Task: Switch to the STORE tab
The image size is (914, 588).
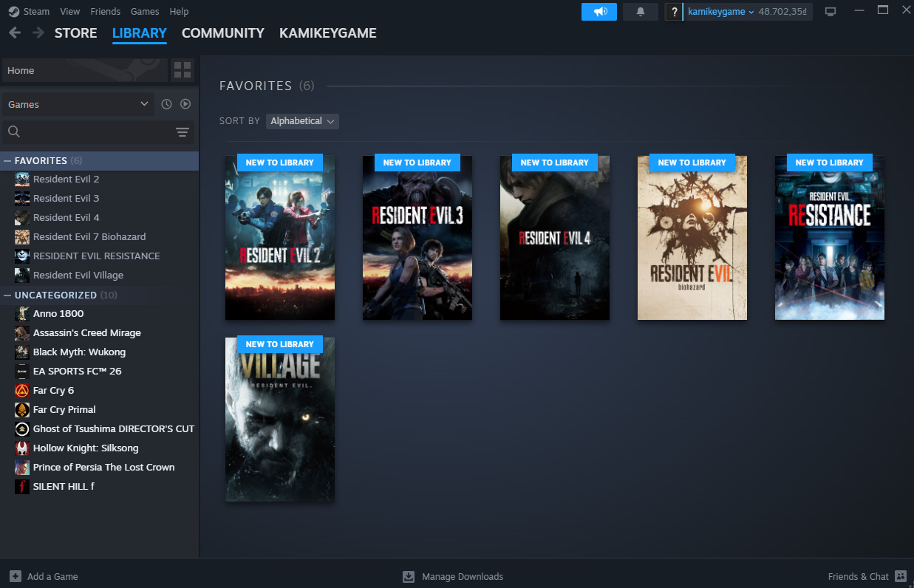Action: point(75,33)
